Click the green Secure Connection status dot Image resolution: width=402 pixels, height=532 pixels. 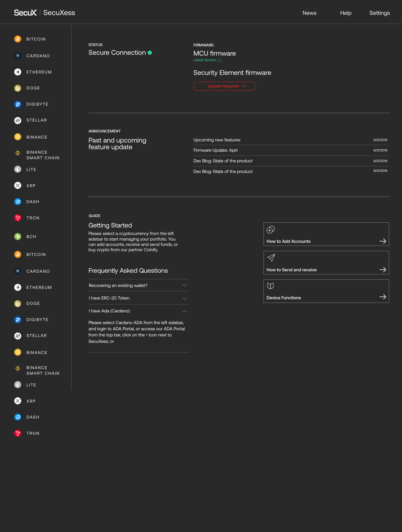tap(150, 53)
